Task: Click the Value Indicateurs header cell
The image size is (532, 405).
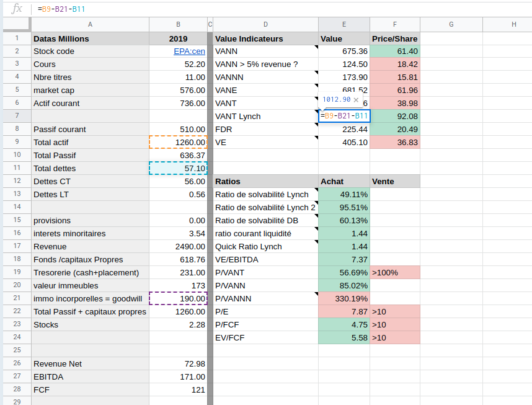Action: 265,38
